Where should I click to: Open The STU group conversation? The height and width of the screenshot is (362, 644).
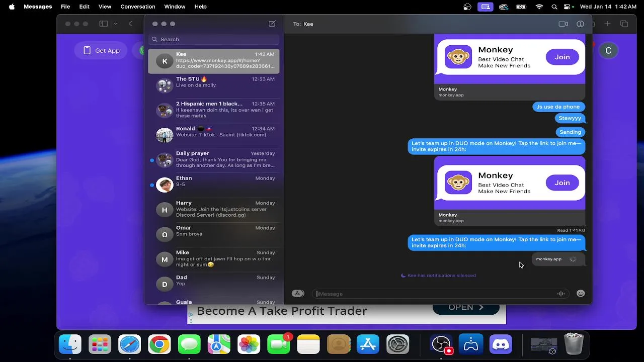pos(214,86)
